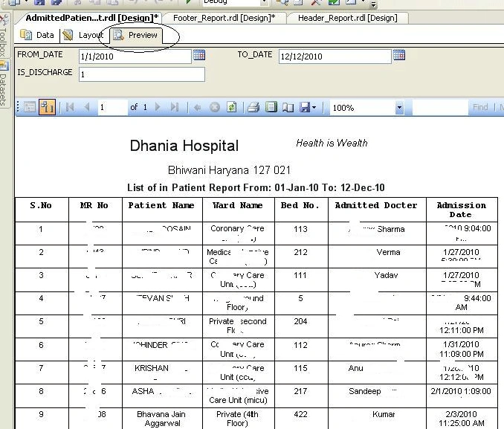This screenshot has height=429, width=504.
Task: Stop report rendering
Action: [215, 107]
